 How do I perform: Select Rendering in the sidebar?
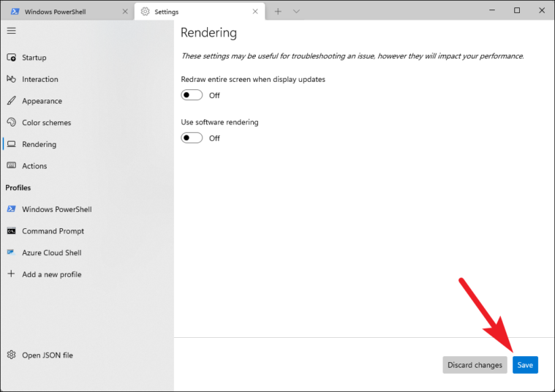click(x=87, y=144)
